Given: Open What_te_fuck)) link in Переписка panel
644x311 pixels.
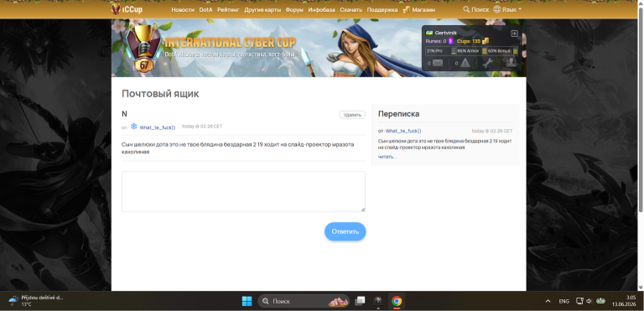Looking at the screenshot, I should pyautogui.click(x=403, y=131).
